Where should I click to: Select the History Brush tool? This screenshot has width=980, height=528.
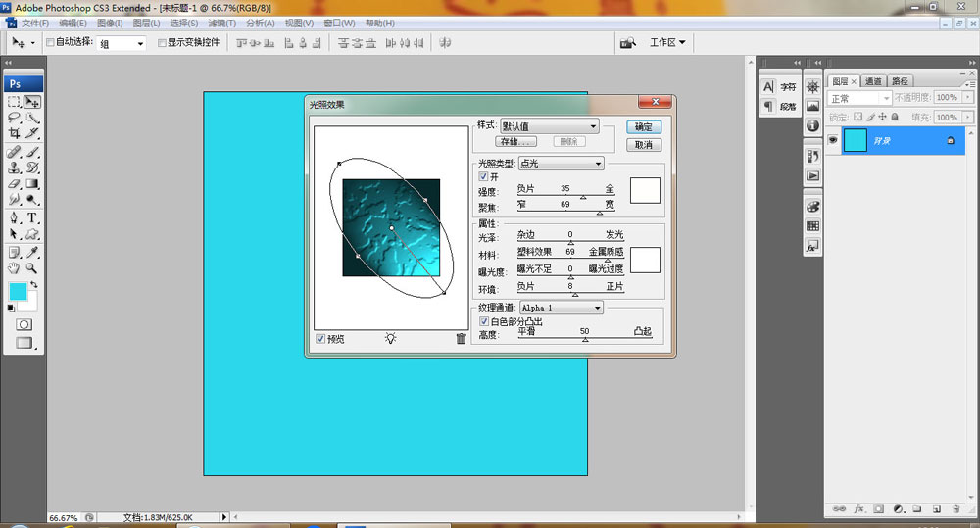[32, 168]
